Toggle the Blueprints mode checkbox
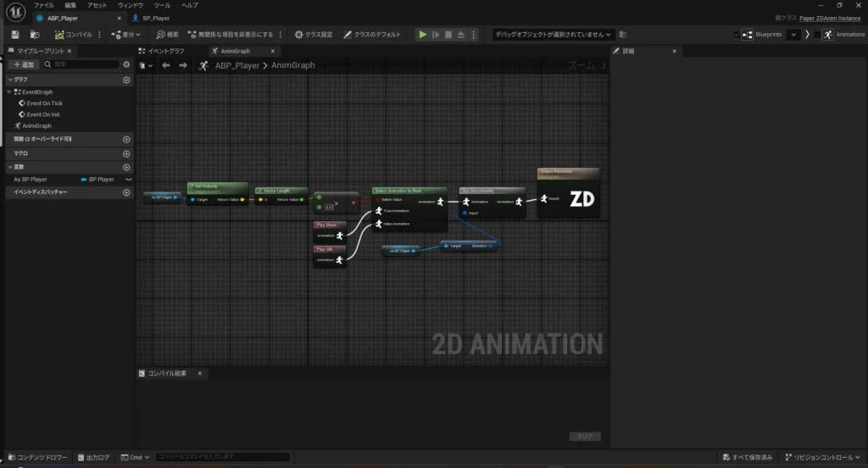Image resolution: width=868 pixels, height=468 pixels. pyautogui.click(x=737, y=35)
